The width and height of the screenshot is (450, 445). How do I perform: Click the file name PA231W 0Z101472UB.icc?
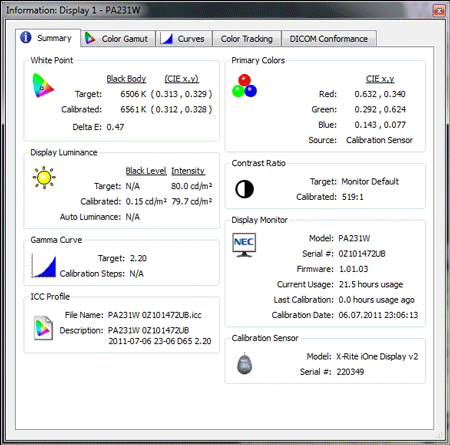pyautogui.click(x=155, y=315)
